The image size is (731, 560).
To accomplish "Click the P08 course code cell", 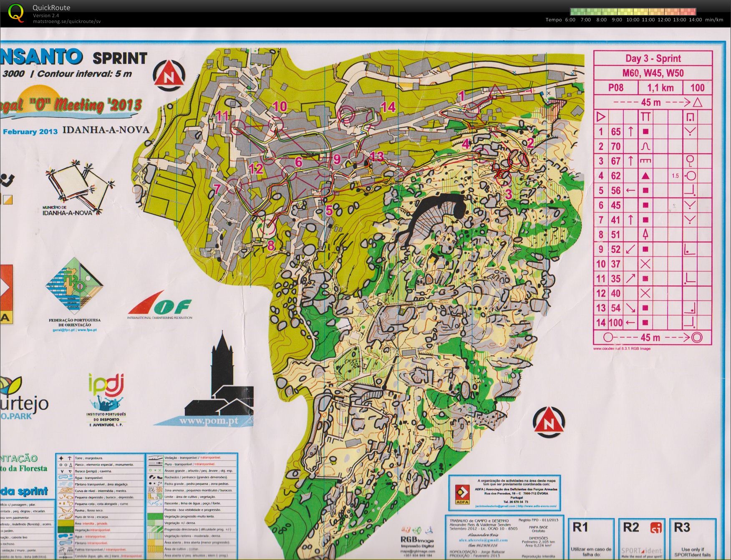I will click(615, 88).
